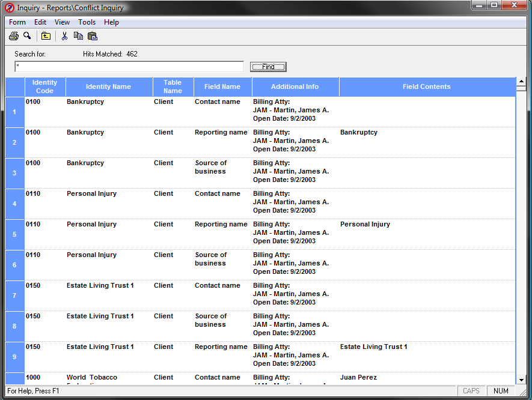Open the Help menu

point(111,22)
